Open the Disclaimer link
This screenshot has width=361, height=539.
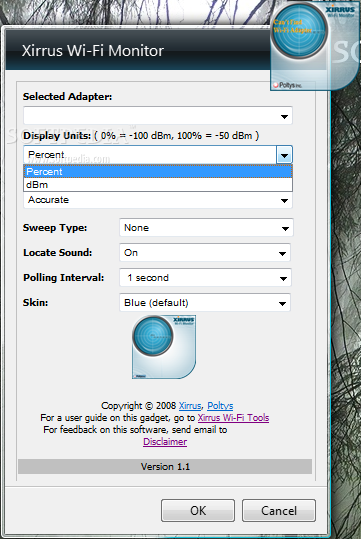165,442
